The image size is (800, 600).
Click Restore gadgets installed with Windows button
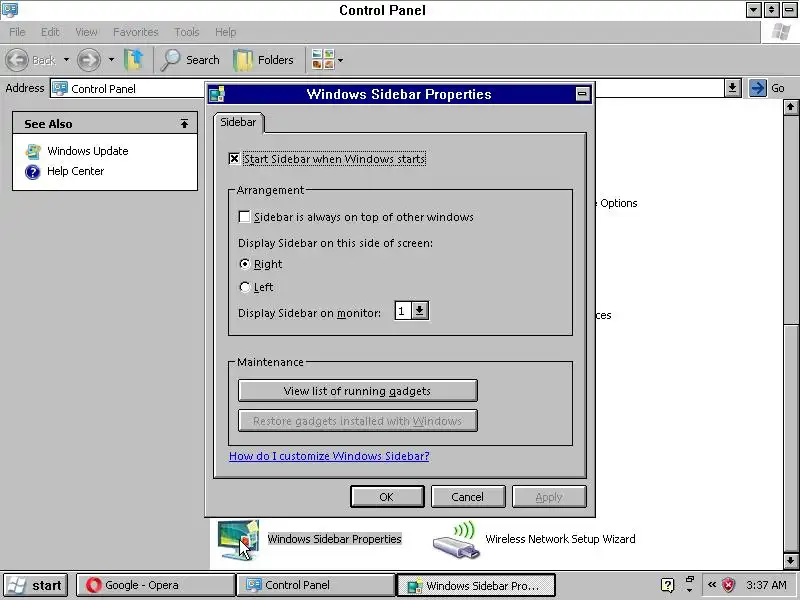click(358, 421)
